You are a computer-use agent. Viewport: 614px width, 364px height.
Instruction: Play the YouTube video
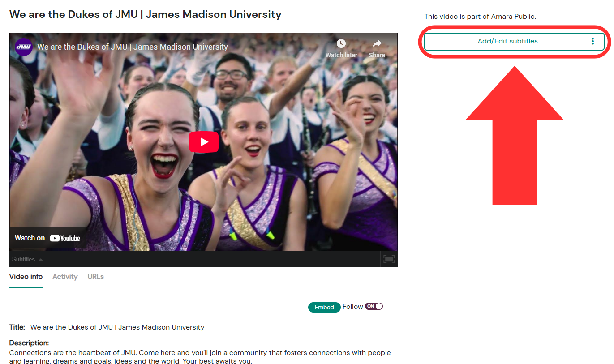pyautogui.click(x=203, y=142)
